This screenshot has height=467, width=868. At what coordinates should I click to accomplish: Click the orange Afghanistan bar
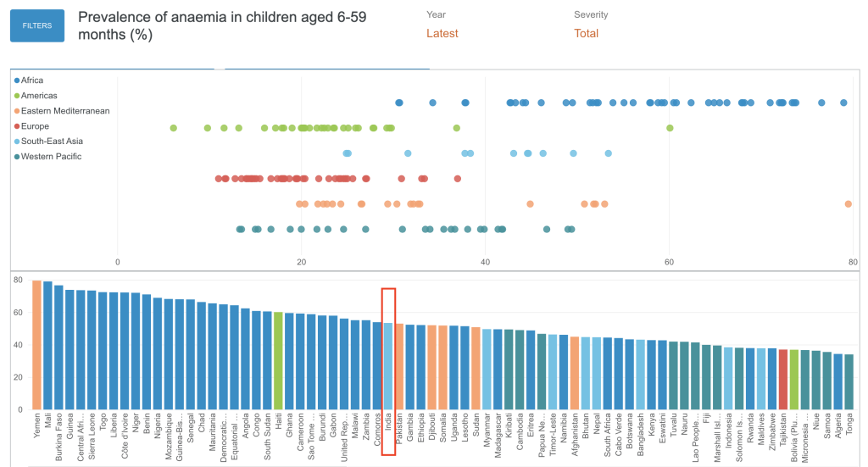pyautogui.click(x=575, y=373)
